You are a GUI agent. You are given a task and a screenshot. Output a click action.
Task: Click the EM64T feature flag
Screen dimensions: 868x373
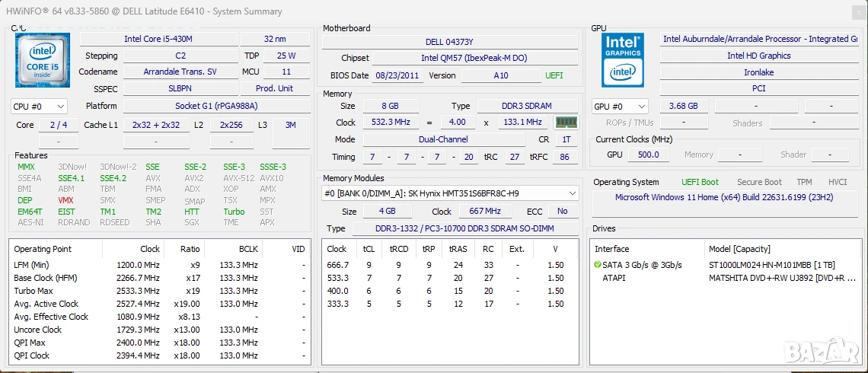(30, 212)
